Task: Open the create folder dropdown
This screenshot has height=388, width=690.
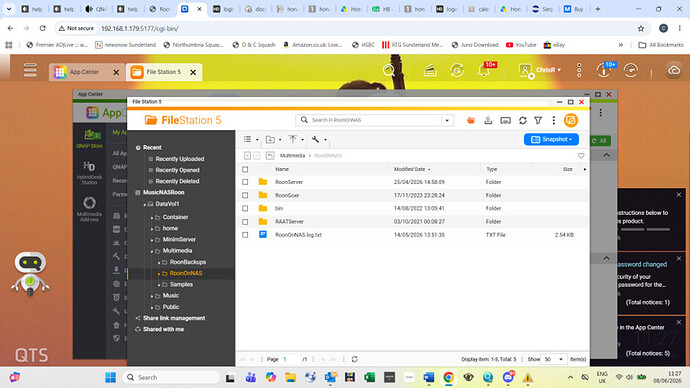Action: [273, 139]
